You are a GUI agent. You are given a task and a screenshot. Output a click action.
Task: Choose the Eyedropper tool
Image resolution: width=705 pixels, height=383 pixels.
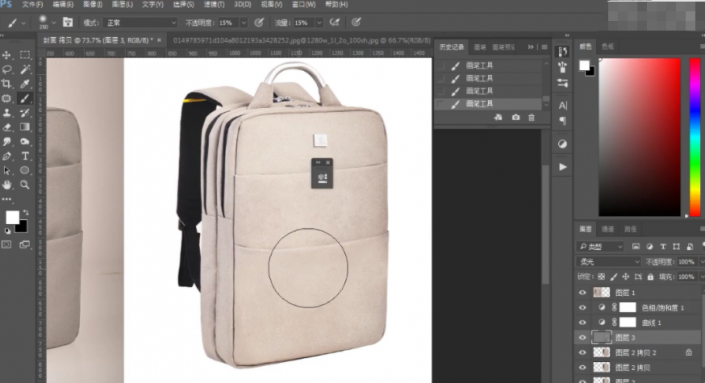click(x=25, y=84)
